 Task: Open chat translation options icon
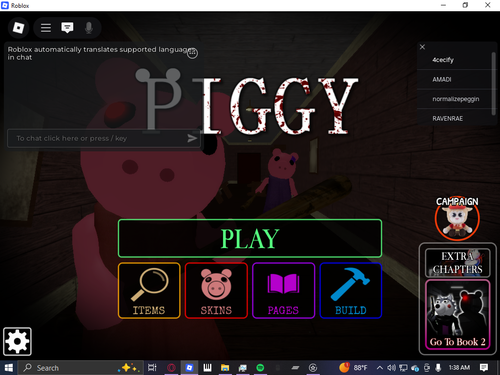click(192, 53)
